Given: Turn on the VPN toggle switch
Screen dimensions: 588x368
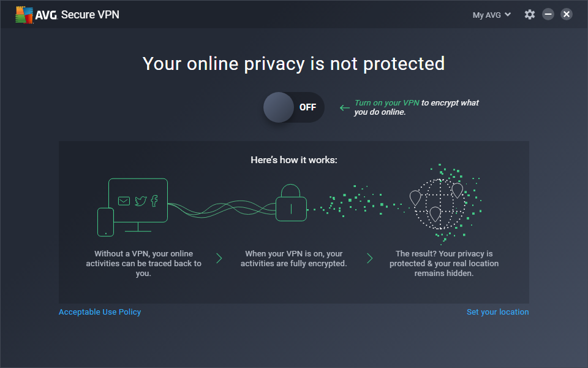Looking at the screenshot, I should tap(293, 107).
